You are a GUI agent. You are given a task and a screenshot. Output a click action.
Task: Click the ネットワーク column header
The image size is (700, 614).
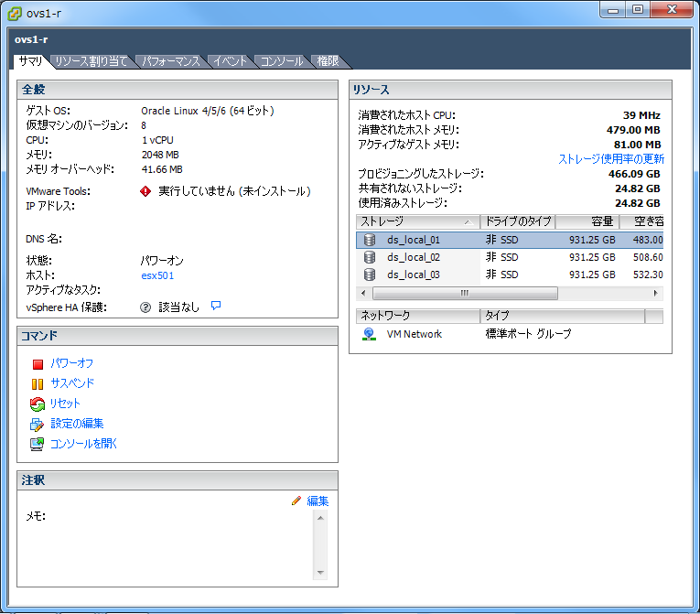pyautogui.click(x=418, y=316)
